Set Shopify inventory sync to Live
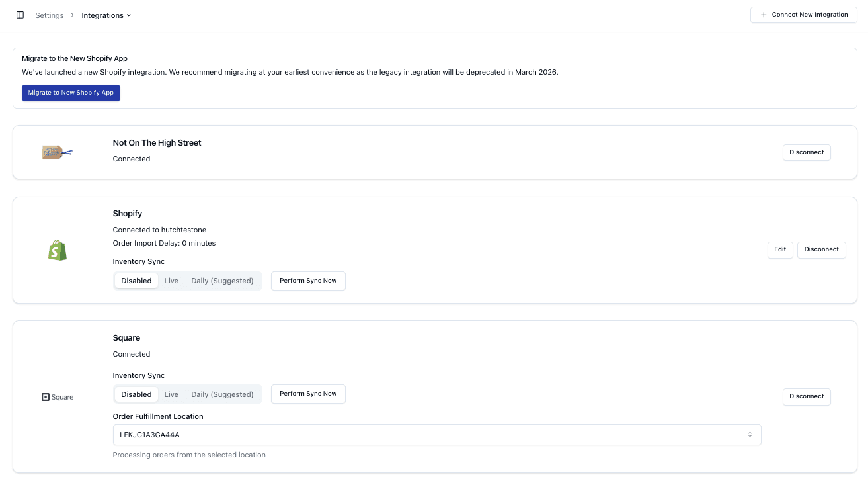The width and height of the screenshot is (868, 493). (171, 281)
